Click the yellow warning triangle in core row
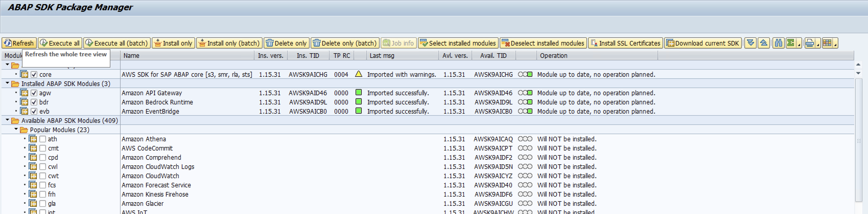The image size is (868, 214). pyautogui.click(x=359, y=74)
